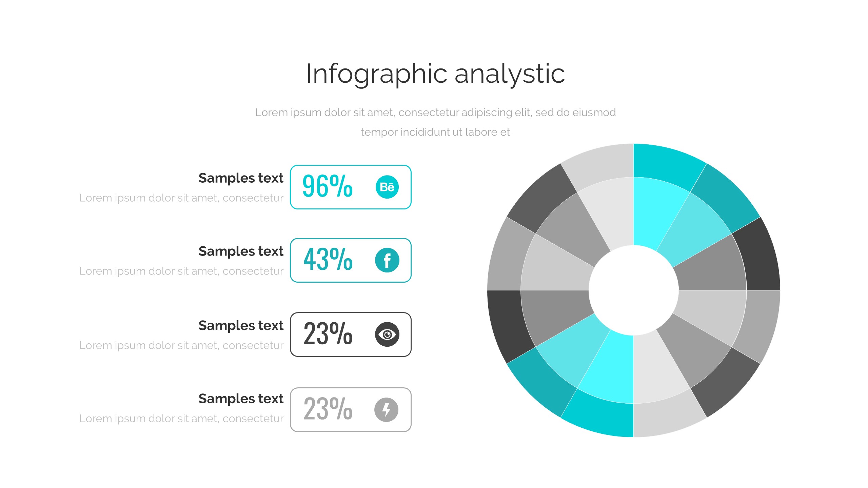The width and height of the screenshot is (868, 488).
Task: Click the Samples text heading beside 43%
Action: pyautogui.click(x=241, y=251)
